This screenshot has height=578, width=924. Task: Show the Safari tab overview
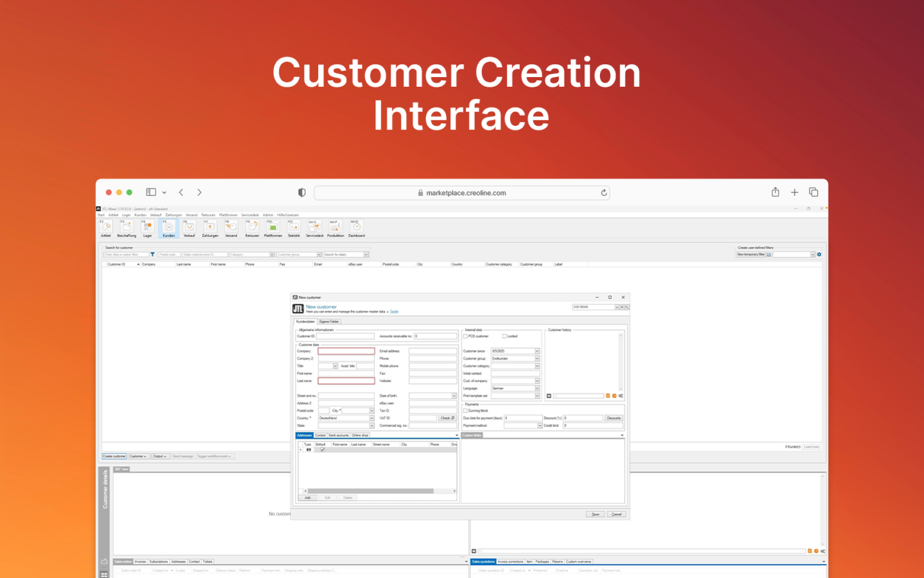click(x=814, y=192)
